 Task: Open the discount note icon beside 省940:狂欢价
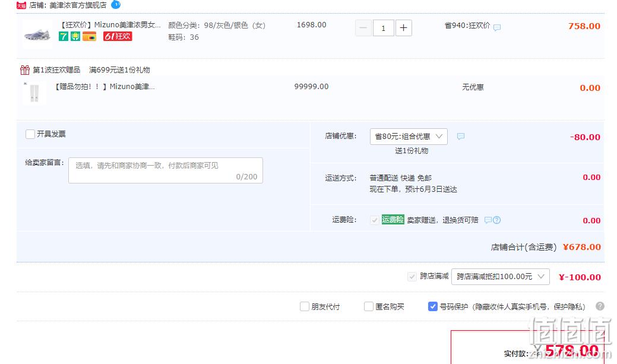coord(497,27)
